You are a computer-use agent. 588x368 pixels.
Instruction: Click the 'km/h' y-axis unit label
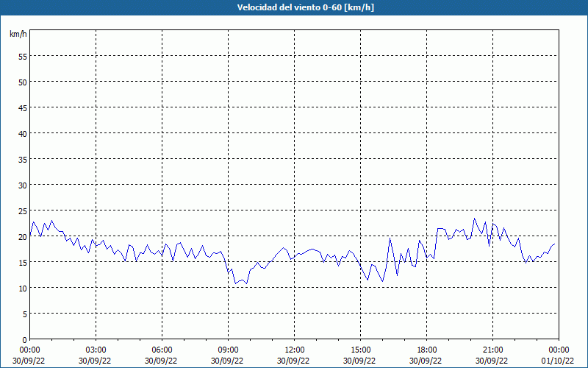coord(18,34)
